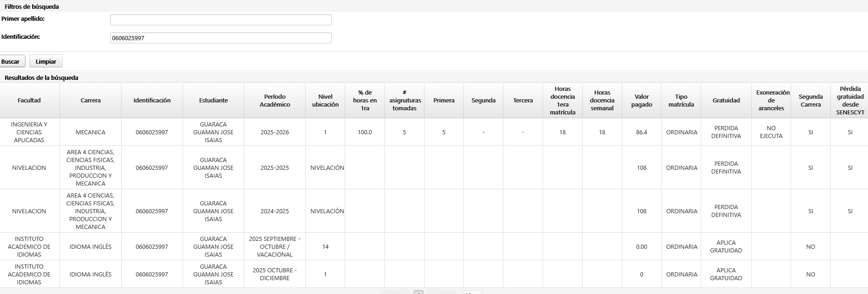Image resolution: width=868 pixels, height=294 pixels.
Task: Click the Buscar button
Action: click(x=11, y=61)
